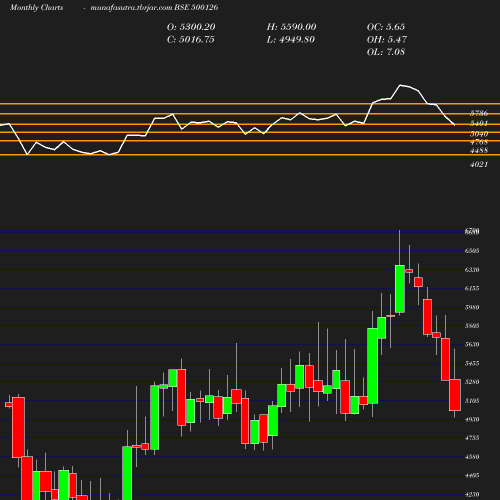The height and width of the screenshot is (500, 500).
Task: Click the '5805' price axis label
Action: coord(472,326)
